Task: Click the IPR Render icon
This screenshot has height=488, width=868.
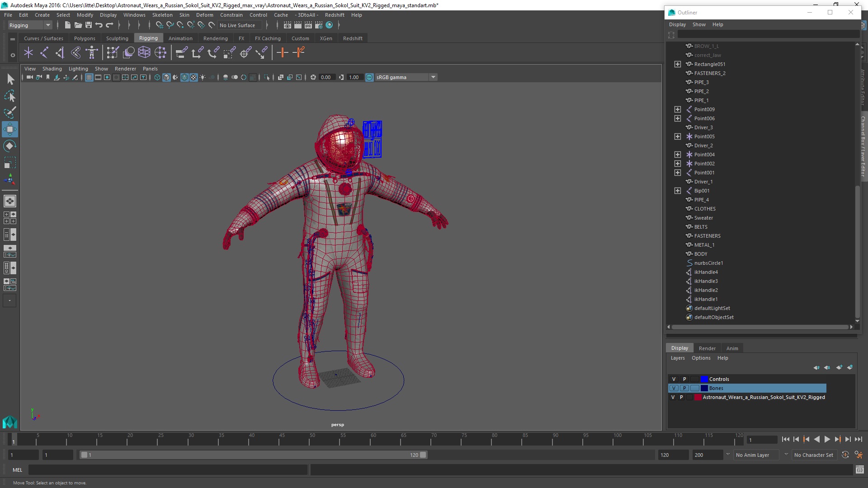Action: [308, 25]
